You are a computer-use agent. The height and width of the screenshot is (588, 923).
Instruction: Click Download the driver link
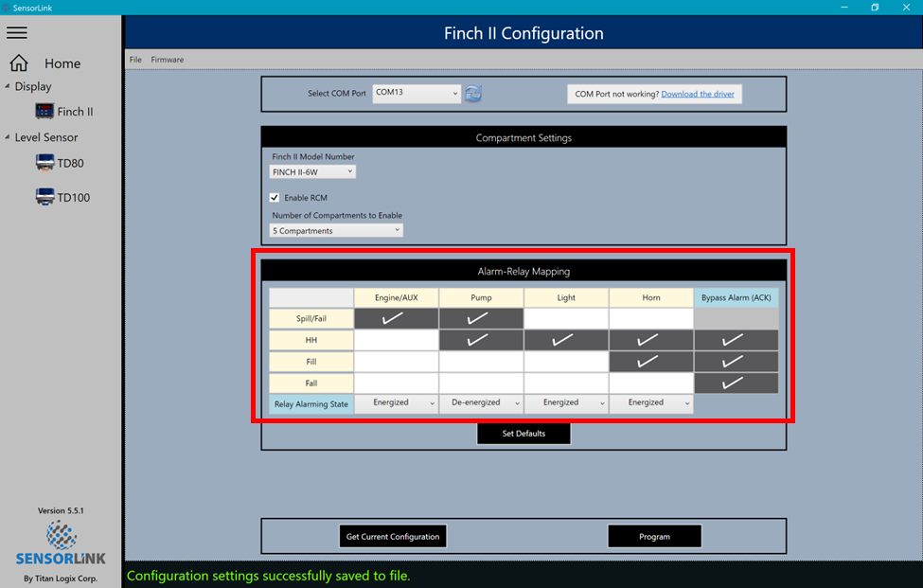coord(699,93)
